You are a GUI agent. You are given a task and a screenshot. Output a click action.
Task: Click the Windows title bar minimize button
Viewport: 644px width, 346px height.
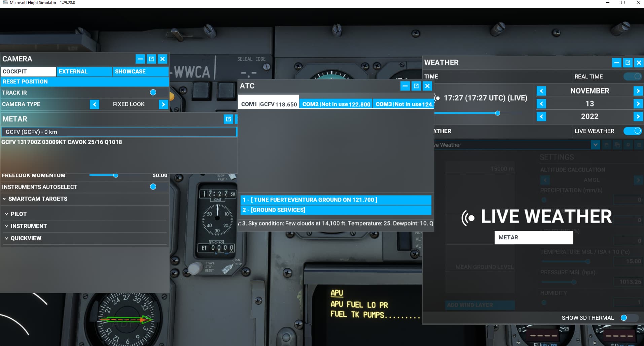(608, 3)
